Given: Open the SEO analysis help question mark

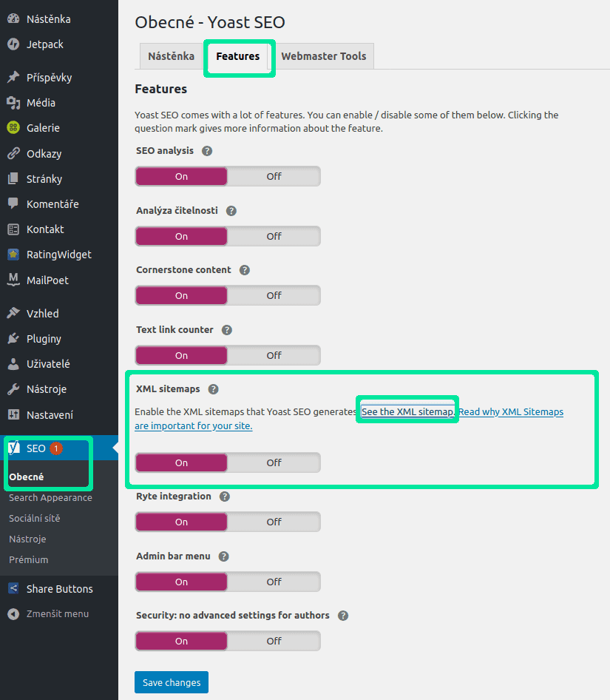Looking at the screenshot, I should point(206,151).
